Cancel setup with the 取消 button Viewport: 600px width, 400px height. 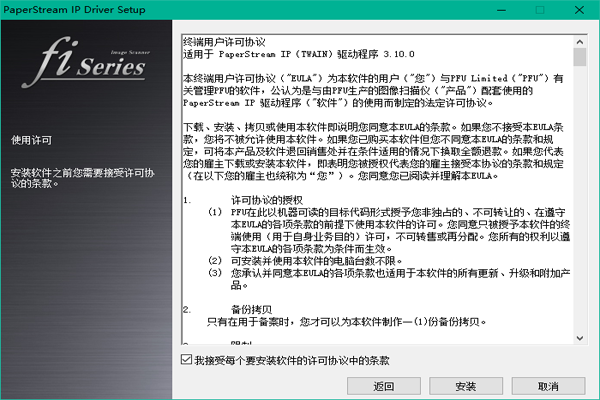[x=547, y=386]
